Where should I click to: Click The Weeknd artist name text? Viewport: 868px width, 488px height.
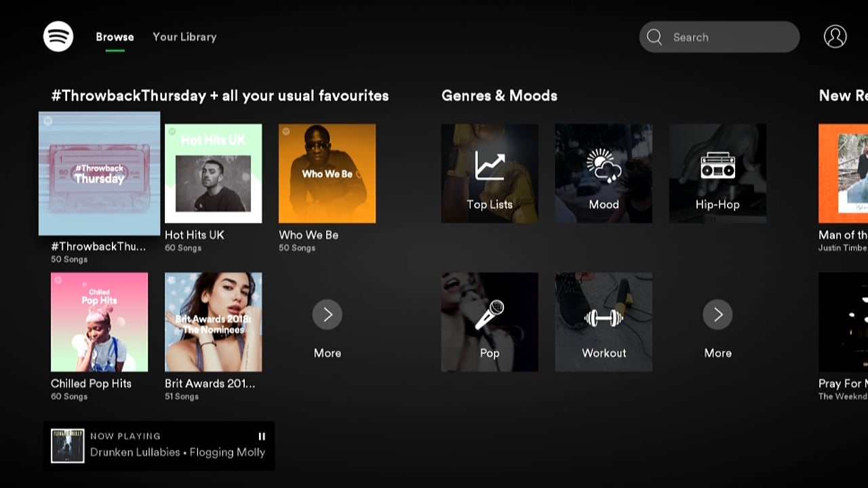[x=843, y=396]
